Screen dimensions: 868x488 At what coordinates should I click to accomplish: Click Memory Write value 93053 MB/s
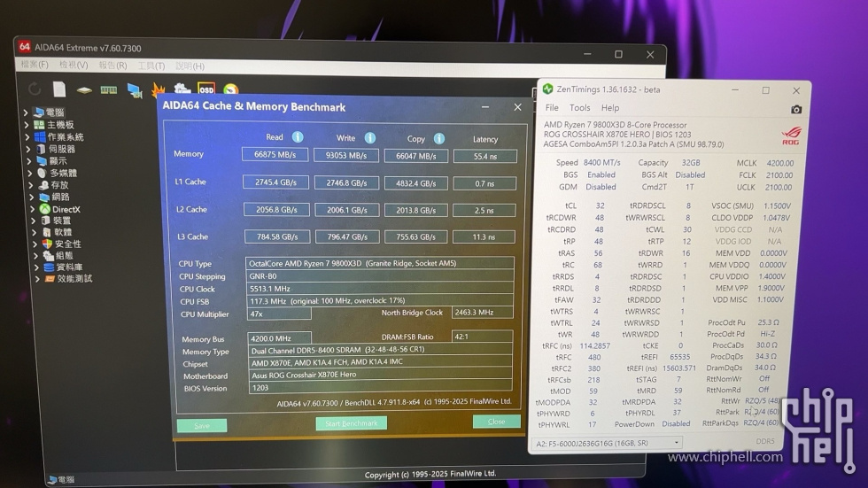pos(346,156)
